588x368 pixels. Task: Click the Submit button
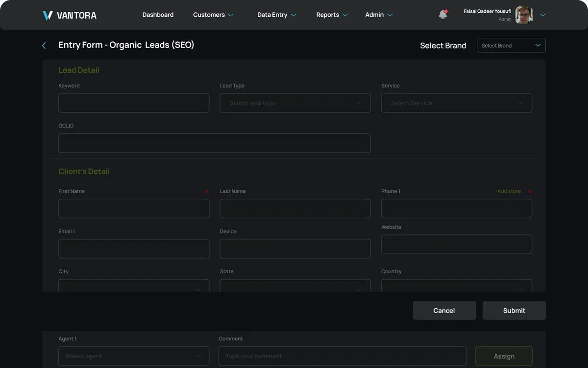514,311
